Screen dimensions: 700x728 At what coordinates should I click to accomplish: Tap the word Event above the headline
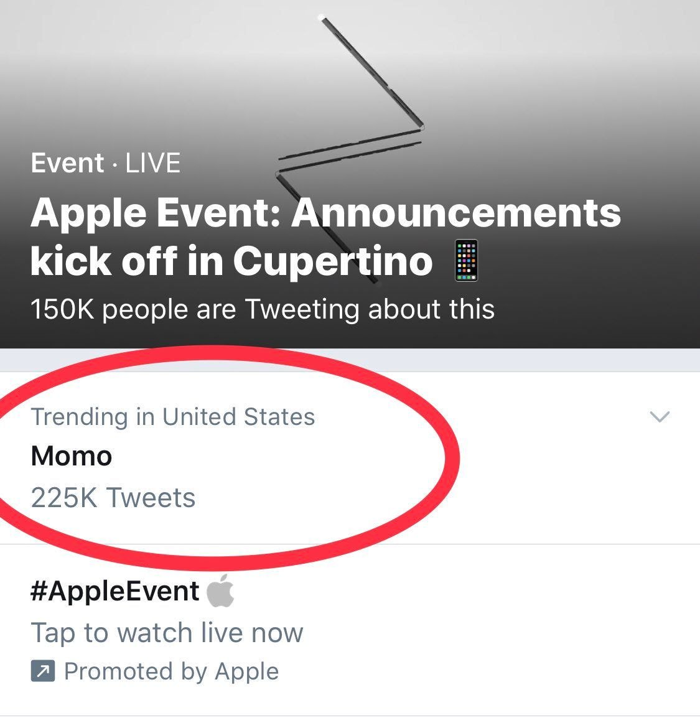pos(67,164)
